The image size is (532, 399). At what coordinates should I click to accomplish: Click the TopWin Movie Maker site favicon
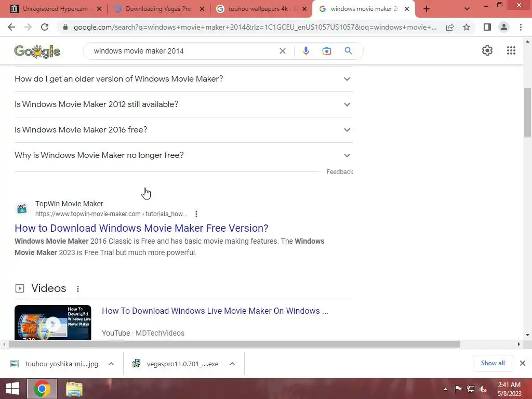coord(22,208)
